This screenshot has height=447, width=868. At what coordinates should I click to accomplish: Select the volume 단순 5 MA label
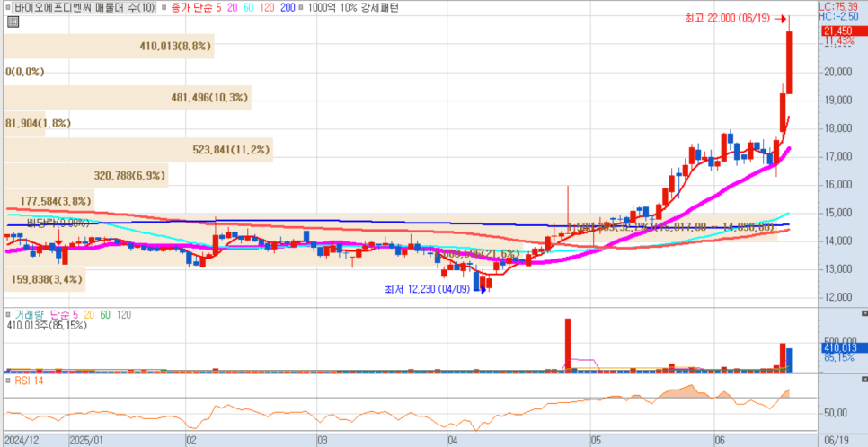click(x=64, y=315)
